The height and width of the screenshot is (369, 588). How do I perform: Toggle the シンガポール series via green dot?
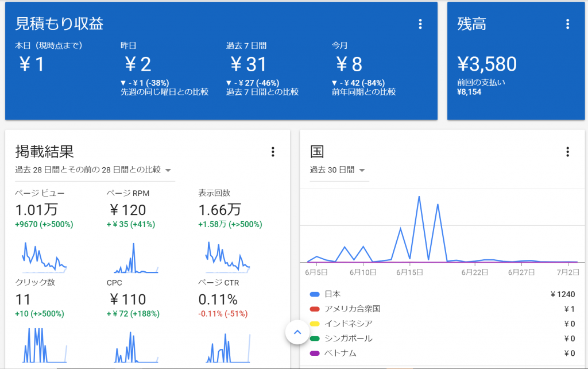(x=314, y=339)
